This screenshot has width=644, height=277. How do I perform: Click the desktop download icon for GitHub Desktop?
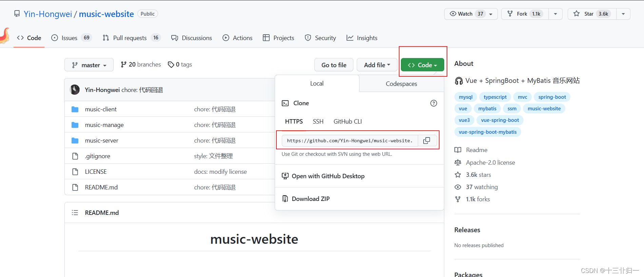(285, 176)
